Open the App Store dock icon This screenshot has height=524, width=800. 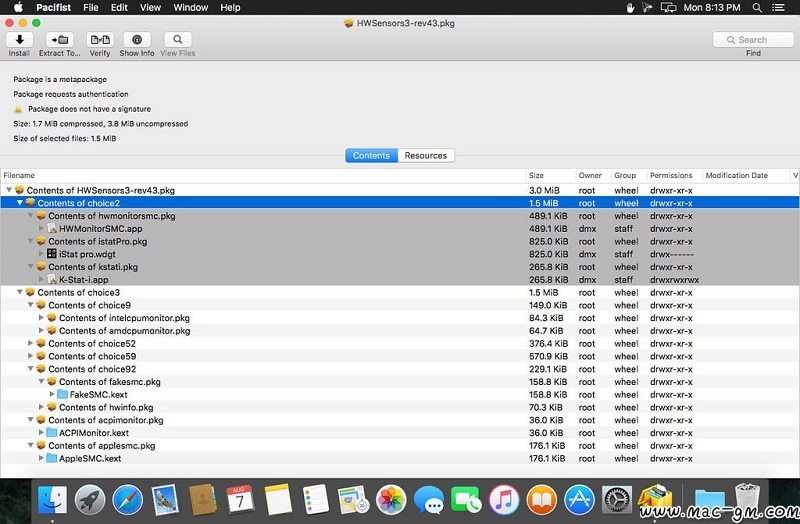(580, 499)
